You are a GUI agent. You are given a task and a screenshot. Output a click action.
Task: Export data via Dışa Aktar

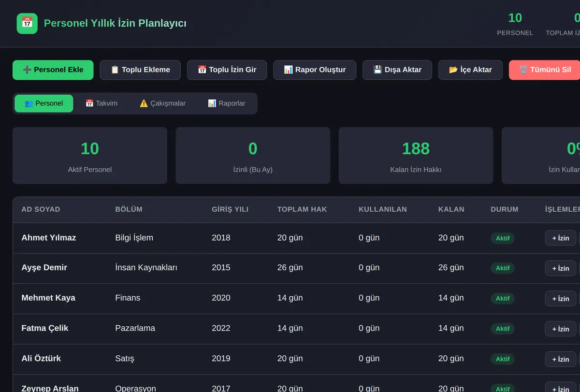(397, 70)
